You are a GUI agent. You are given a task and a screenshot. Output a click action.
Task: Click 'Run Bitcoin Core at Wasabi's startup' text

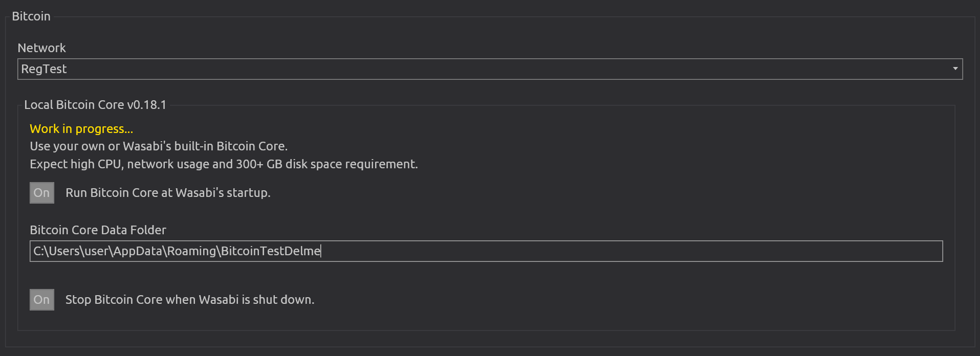pos(167,192)
